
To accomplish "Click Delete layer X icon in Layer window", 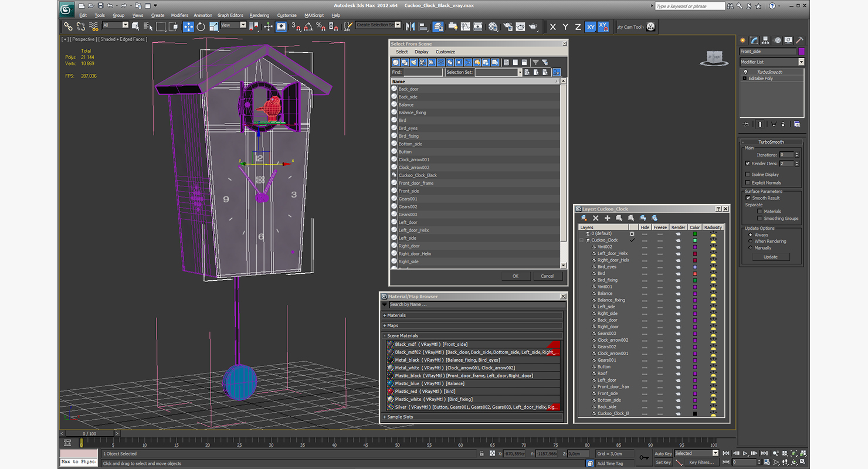I will point(596,218).
